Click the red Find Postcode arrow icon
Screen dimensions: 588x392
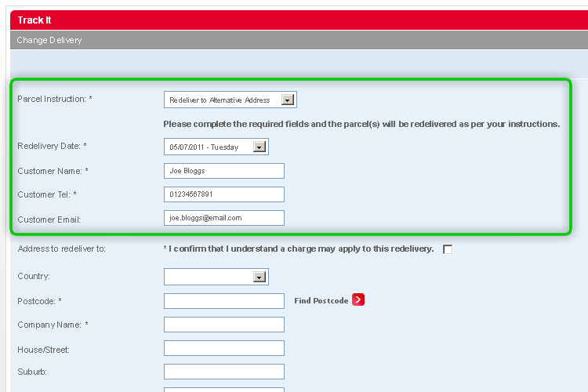tap(358, 299)
